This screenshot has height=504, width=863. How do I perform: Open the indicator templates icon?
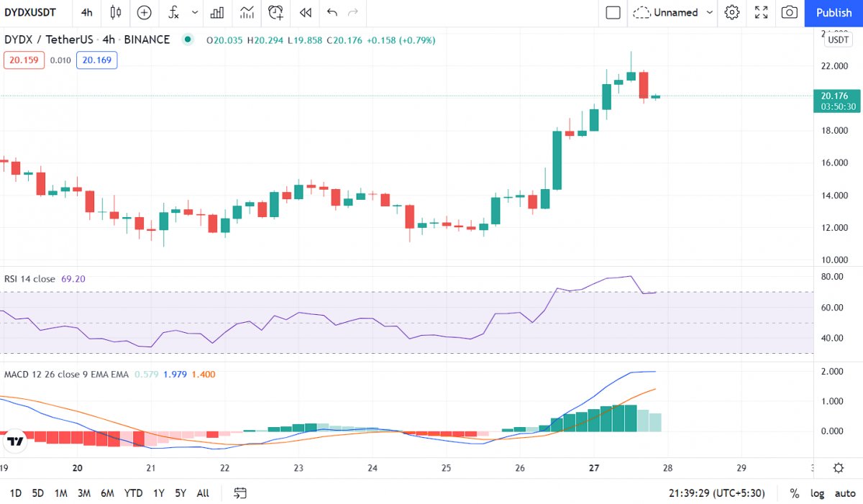coord(247,12)
